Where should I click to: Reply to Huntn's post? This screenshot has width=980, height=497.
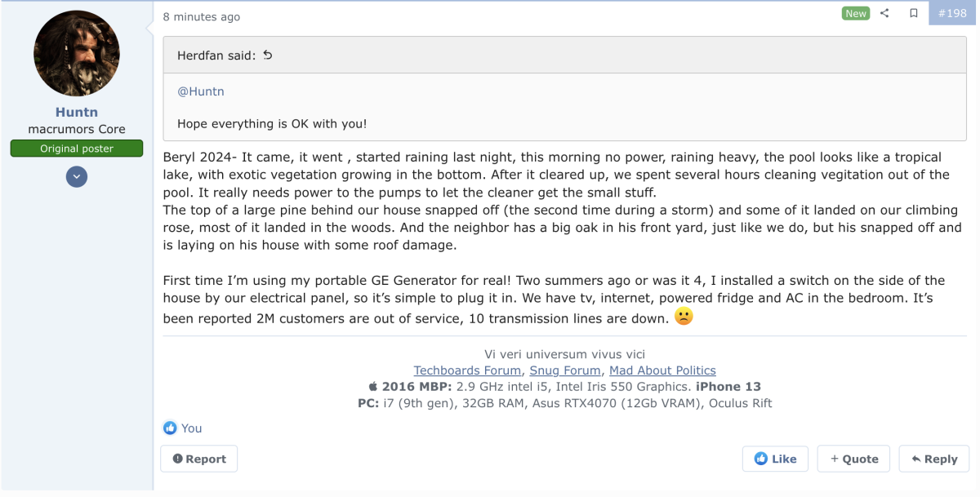pos(934,459)
